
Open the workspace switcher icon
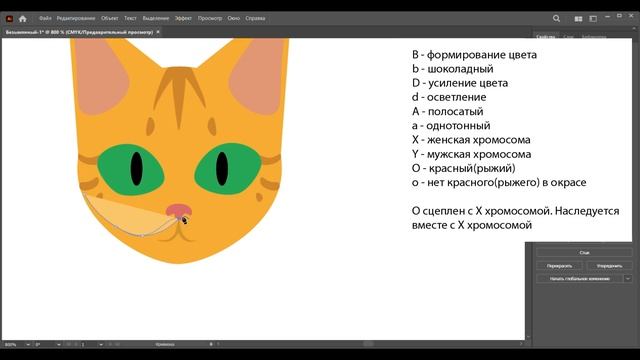593,19
